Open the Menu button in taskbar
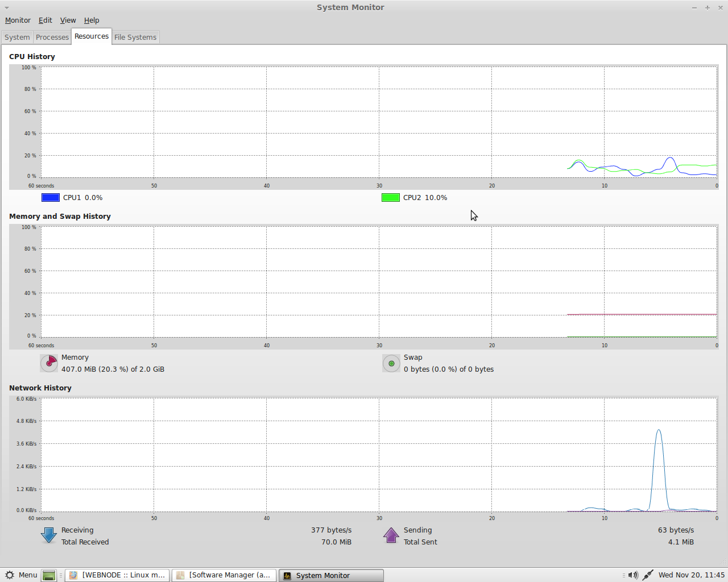Screen dimensions: 728x582 20,575
